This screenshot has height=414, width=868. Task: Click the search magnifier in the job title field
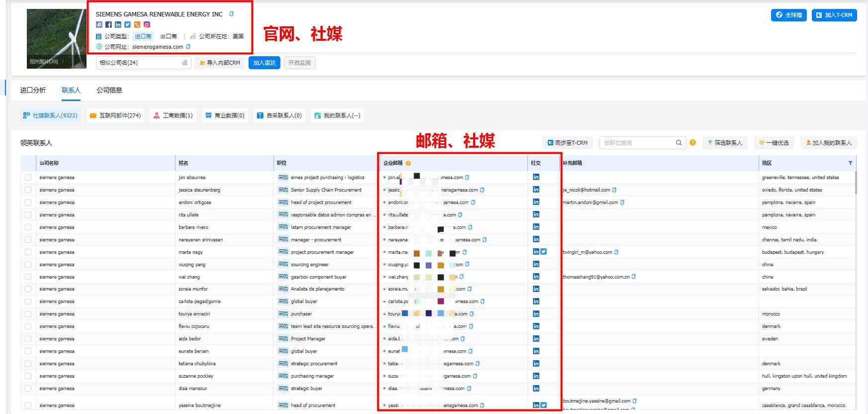click(x=679, y=143)
